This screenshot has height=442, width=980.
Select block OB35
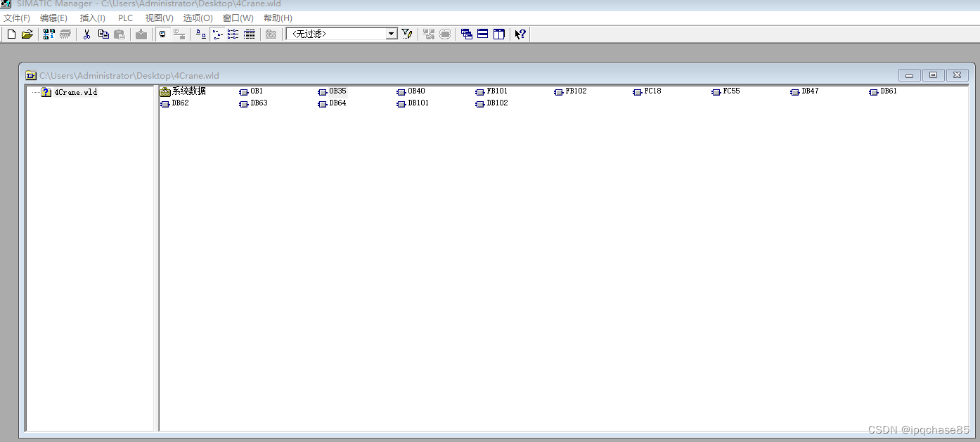[x=333, y=91]
